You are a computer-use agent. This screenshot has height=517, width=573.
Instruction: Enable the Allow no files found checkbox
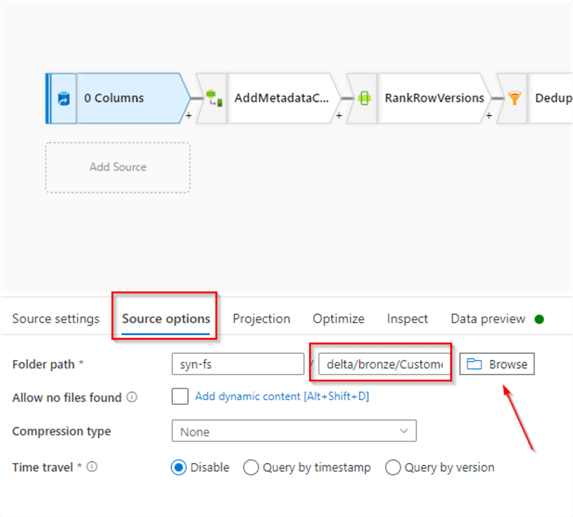point(180,396)
